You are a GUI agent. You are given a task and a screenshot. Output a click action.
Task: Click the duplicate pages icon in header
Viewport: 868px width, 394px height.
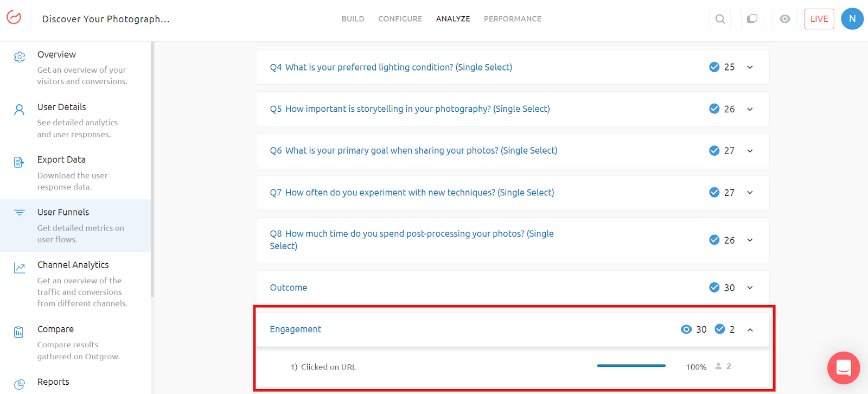point(752,19)
